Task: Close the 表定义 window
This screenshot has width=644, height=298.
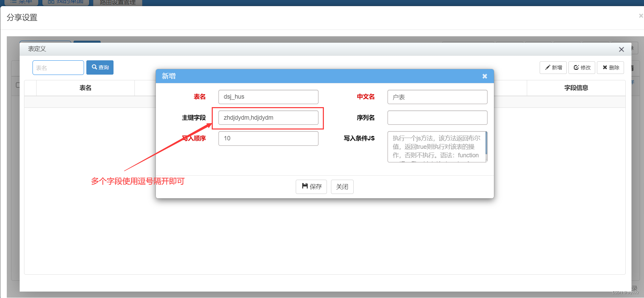Action: tap(621, 49)
